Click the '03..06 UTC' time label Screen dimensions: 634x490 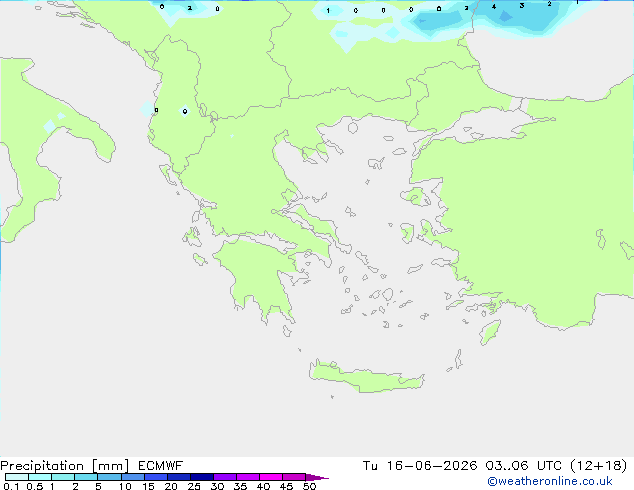tap(524, 466)
